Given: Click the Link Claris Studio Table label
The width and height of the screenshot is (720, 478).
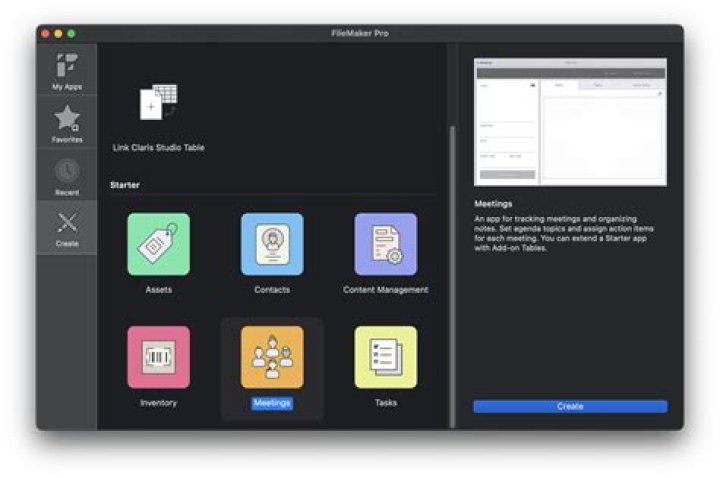Looking at the screenshot, I should click(x=158, y=147).
